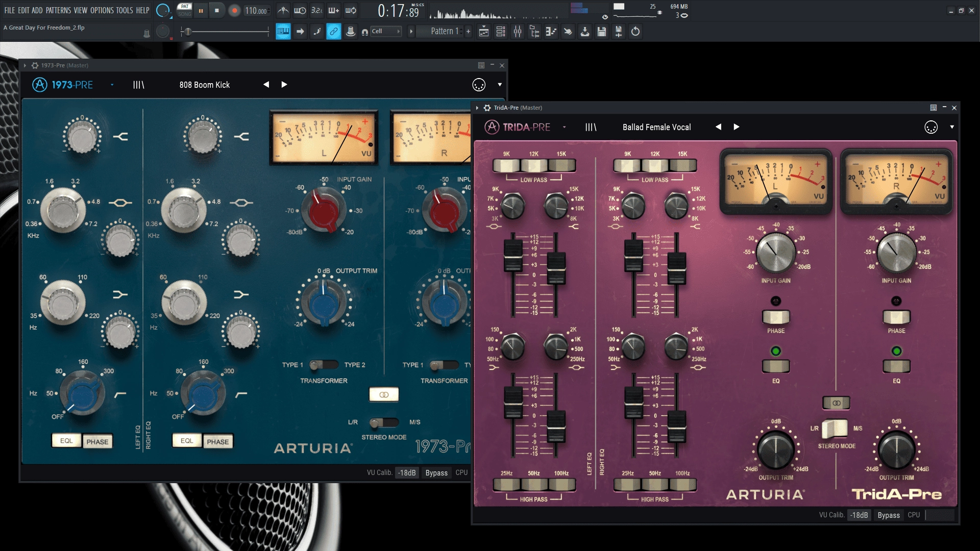Stop playback with the stop button
The image size is (980, 551).
click(x=217, y=11)
